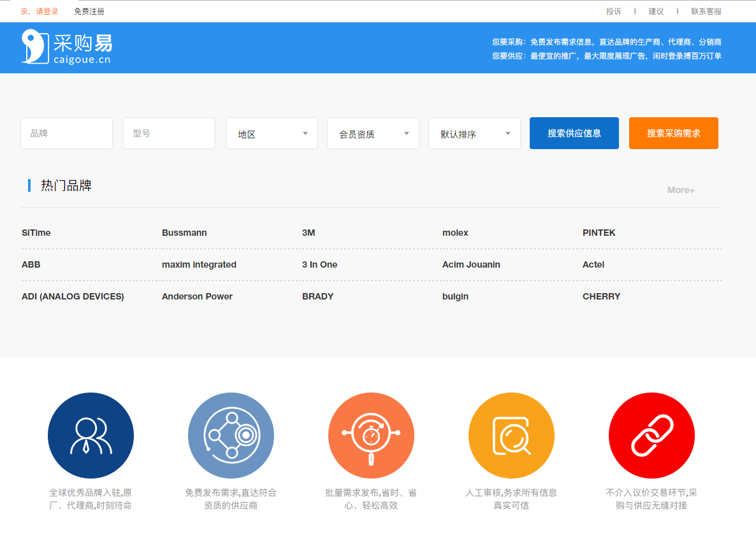View More+ hot brands
Image resolution: width=756 pixels, height=541 pixels.
pyautogui.click(x=681, y=190)
